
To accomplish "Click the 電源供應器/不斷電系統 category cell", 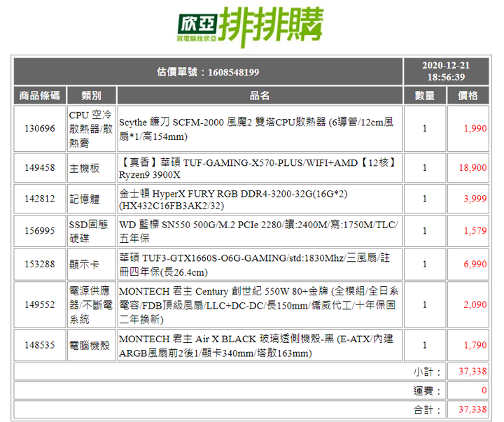I will point(91,304).
